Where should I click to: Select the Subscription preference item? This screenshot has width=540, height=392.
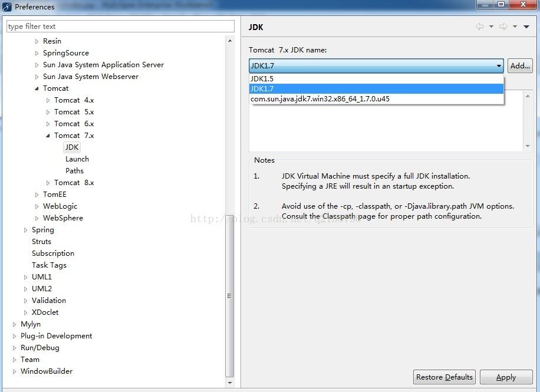53,253
